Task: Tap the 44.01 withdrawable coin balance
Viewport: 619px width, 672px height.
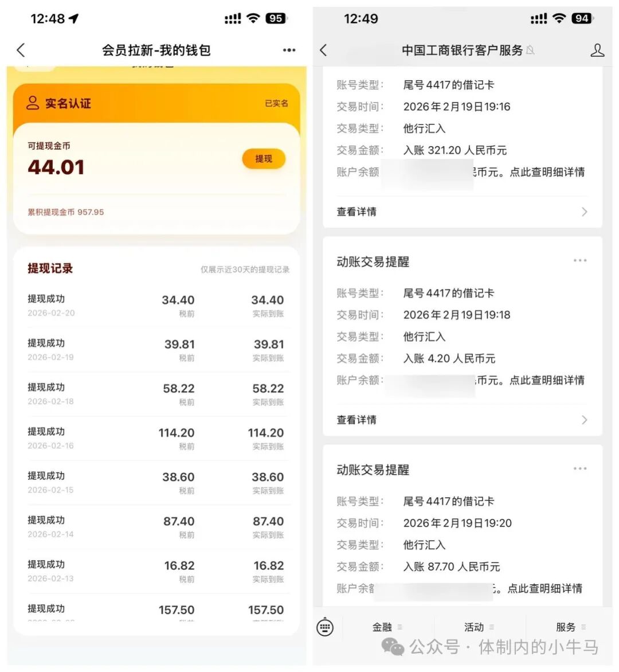Action: click(x=56, y=167)
